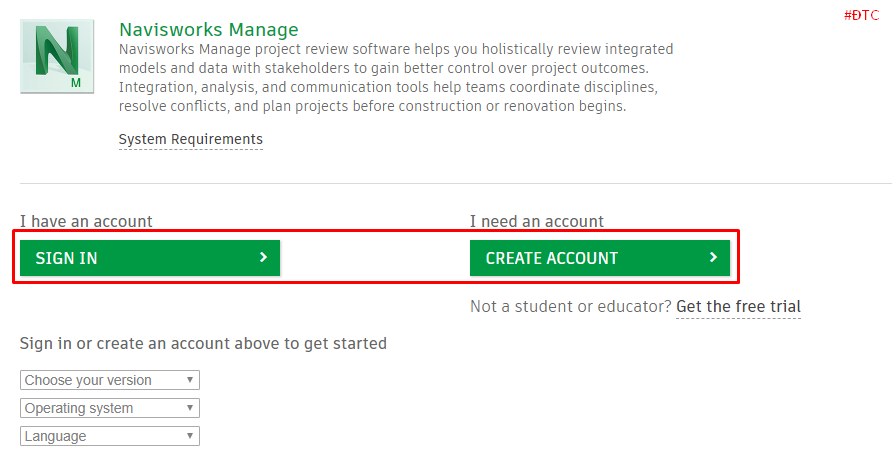Viewport: 892px width, 455px height.
Task: Follow the Get the free trial link
Action: tap(738, 307)
